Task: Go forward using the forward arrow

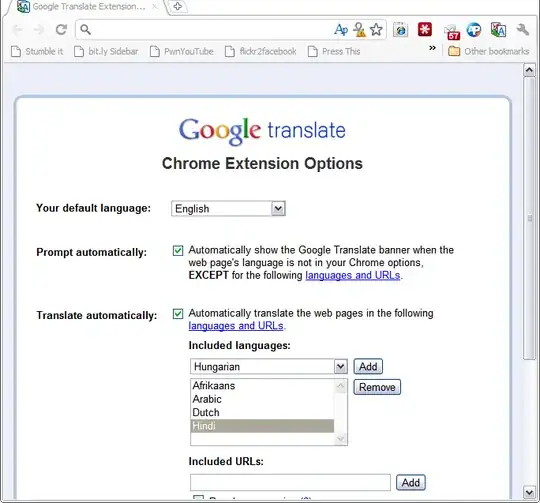Action: pyautogui.click(x=39, y=30)
